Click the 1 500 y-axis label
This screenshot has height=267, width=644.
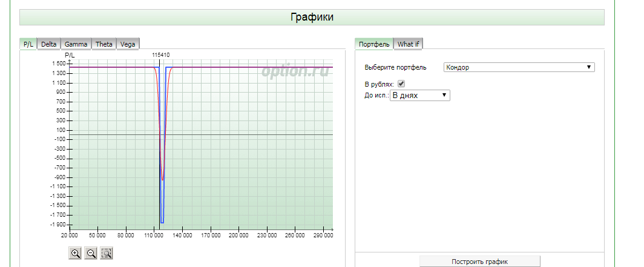click(59, 64)
